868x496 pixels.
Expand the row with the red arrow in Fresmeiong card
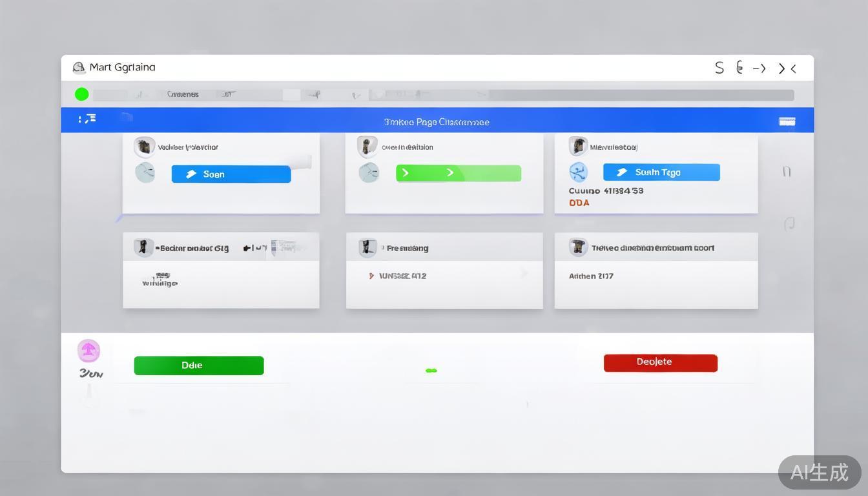click(x=371, y=276)
